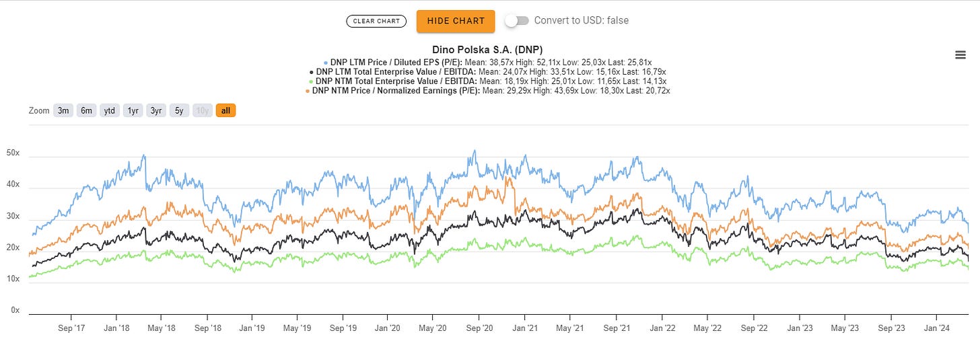Click the green legend dot for NTM EV/EBITDA
This screenshot has height=341, width=980.
click(312, 81)
